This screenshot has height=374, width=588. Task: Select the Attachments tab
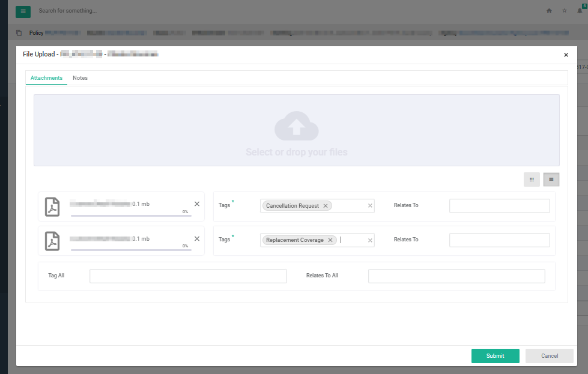tap(46, 78)
